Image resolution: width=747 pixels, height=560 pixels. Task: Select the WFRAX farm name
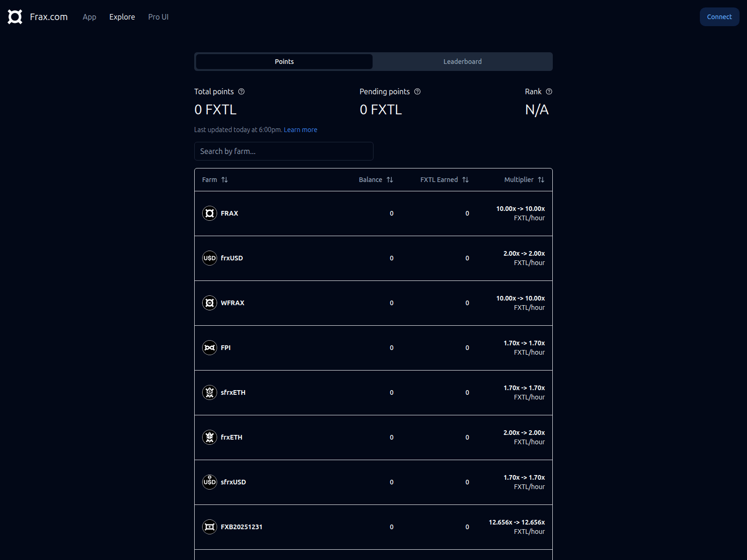[233, 303]
